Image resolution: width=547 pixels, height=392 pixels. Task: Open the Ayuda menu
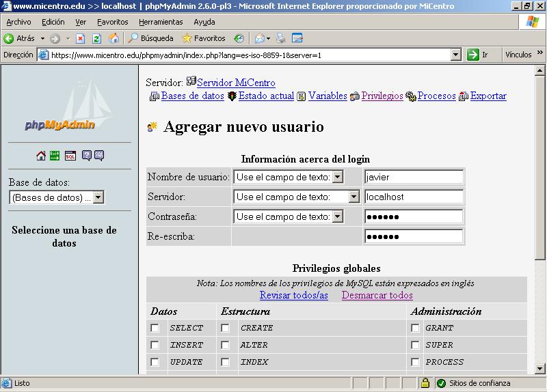[x=204, y=22]
